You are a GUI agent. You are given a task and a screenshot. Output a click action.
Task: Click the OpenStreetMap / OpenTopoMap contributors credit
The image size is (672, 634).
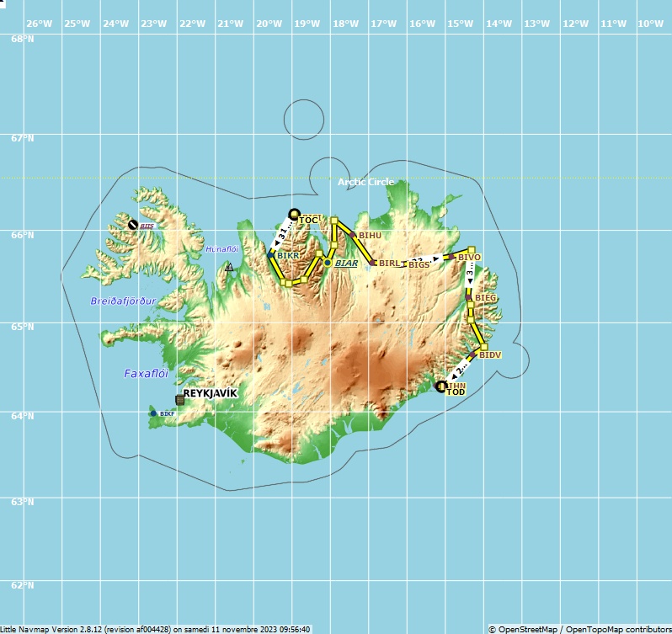(x=580, y=630)
